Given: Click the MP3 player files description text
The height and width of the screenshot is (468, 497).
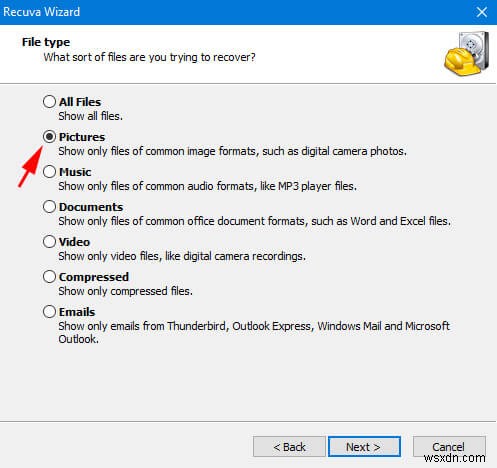Looking at the screenshot, I should click(x=208, y=186).
